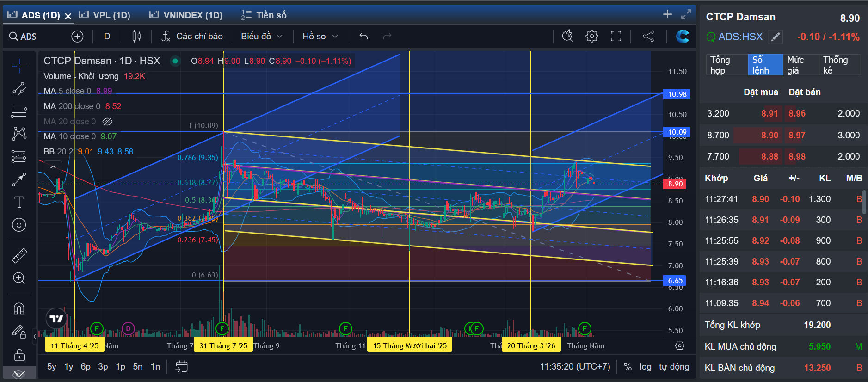Image resolution: width=868 pixels, height=382 pixels.
Task: Open the alert creation icon
Action: tap(567, 36)
